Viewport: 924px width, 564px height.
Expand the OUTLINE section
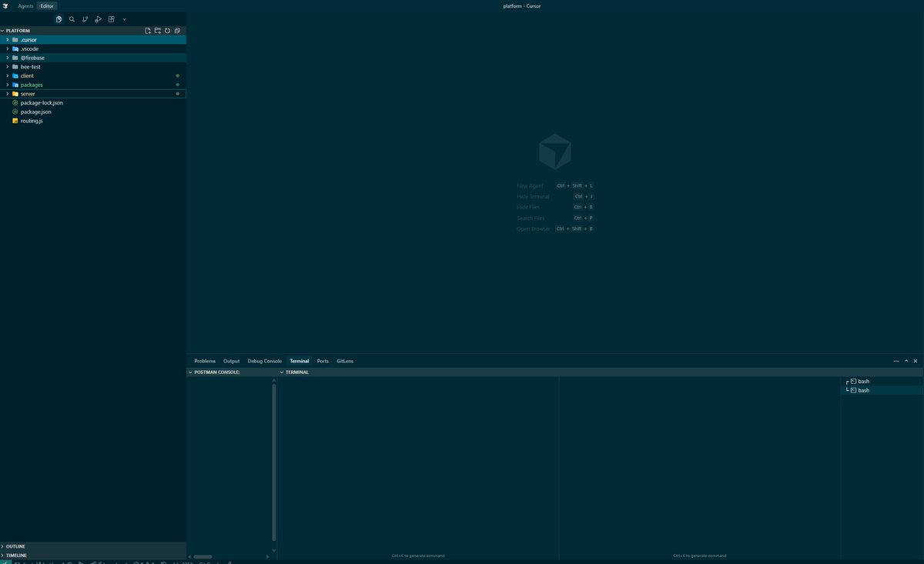pos(92,546)
